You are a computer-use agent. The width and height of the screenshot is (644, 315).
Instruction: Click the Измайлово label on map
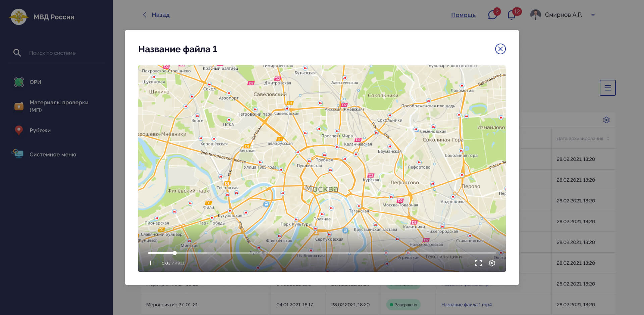click(x=491, y=127)
